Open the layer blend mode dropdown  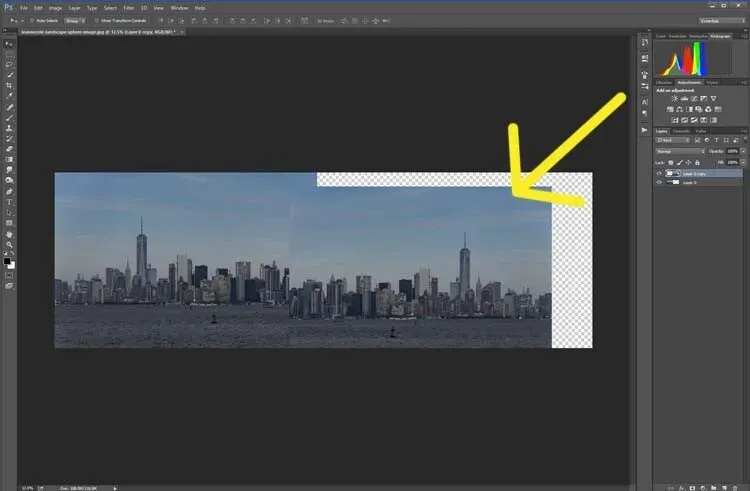coord(680,151)
